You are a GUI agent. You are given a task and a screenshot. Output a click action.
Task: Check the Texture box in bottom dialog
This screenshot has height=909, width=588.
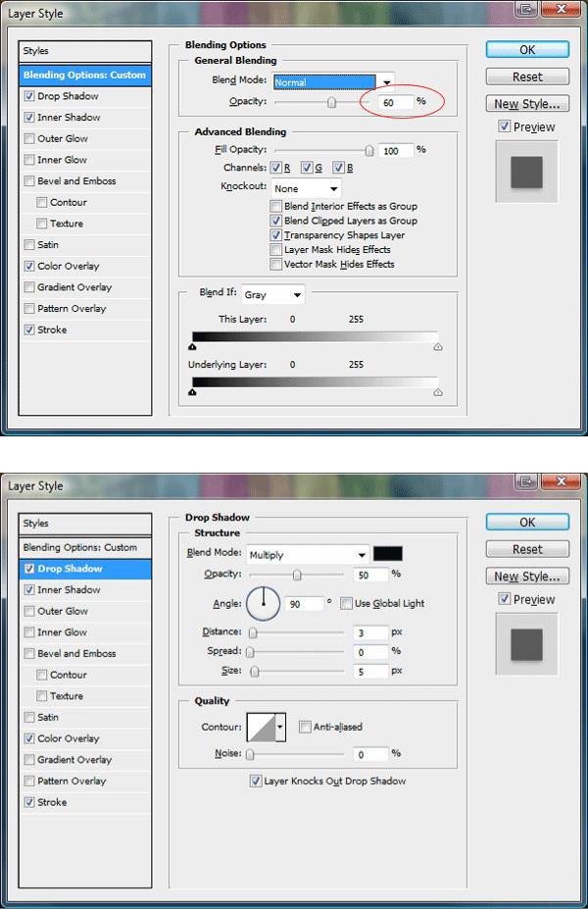point(42,695)
